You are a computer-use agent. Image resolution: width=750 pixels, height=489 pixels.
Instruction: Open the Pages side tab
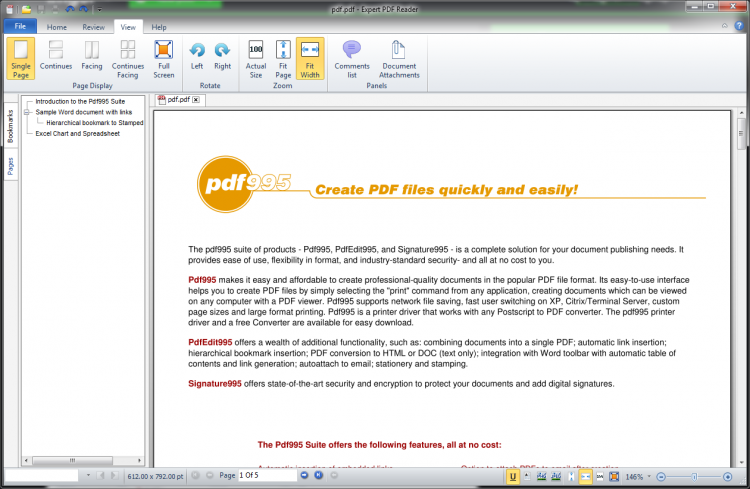tap(11, 166)
